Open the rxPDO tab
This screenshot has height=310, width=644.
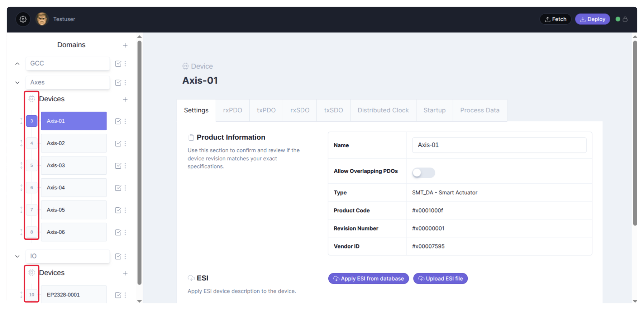232,110
